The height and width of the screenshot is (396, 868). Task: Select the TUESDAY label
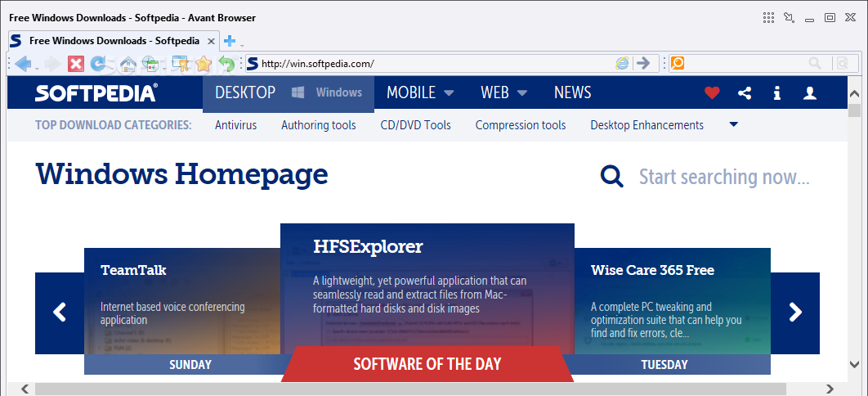coord(664,364)
